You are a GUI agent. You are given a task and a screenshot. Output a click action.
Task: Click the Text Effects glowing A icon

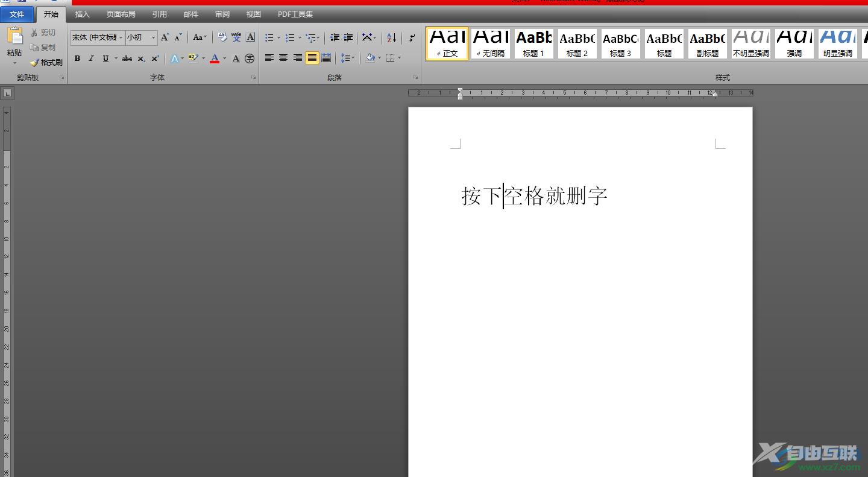click(x=174, y=58)
